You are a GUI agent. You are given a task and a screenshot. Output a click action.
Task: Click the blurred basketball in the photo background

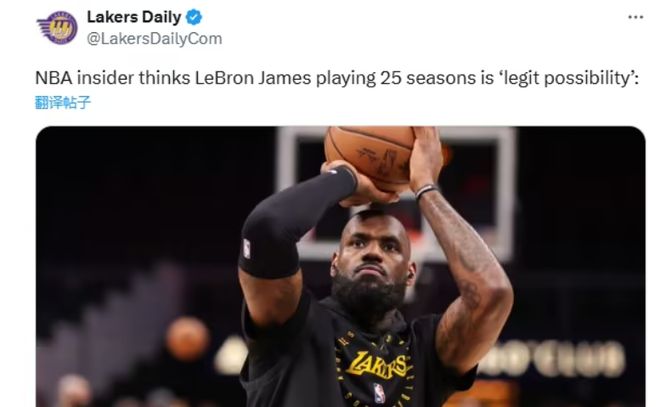(187, 338)
